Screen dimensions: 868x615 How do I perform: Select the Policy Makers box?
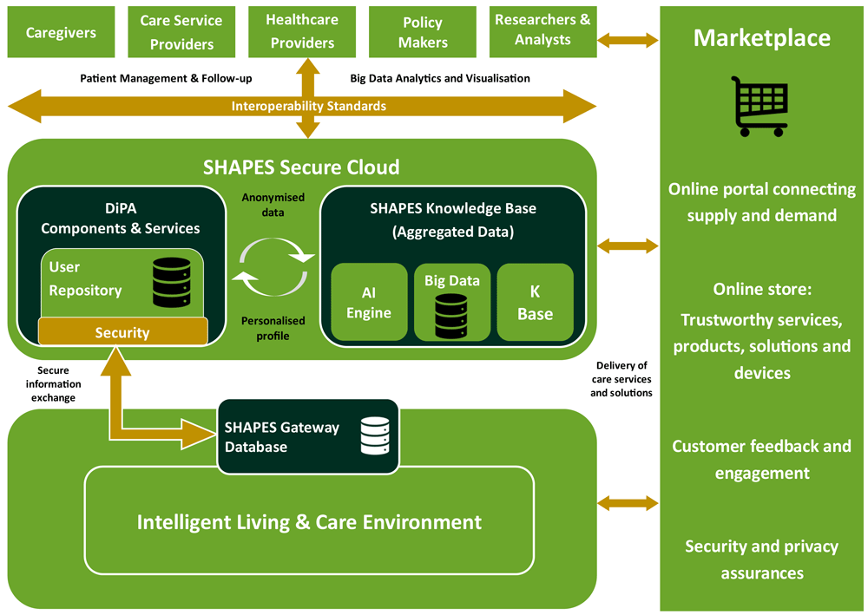(x=423, y=32)
